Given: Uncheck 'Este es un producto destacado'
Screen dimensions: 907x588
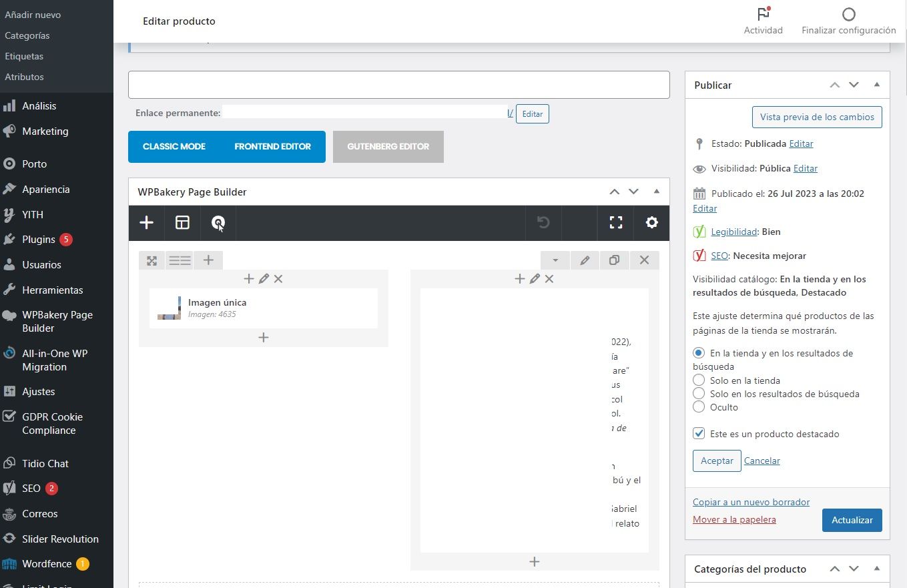Looking at the screenshot, I should 699,433.
